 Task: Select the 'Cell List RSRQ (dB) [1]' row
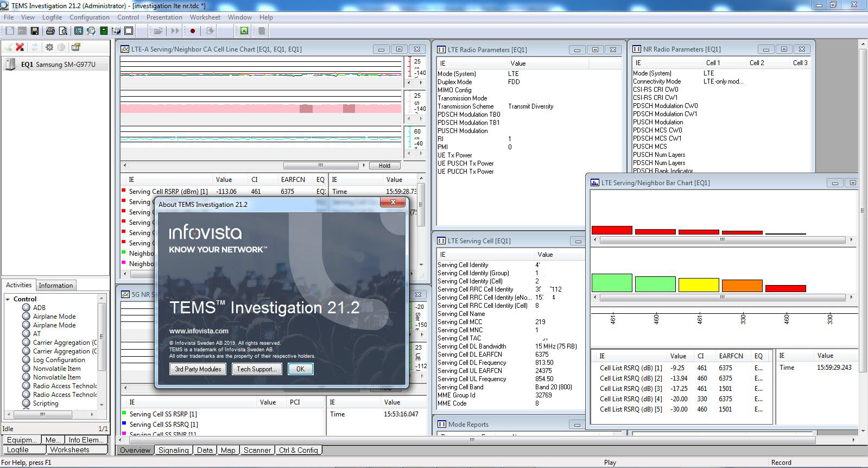[x=681, y=368]
